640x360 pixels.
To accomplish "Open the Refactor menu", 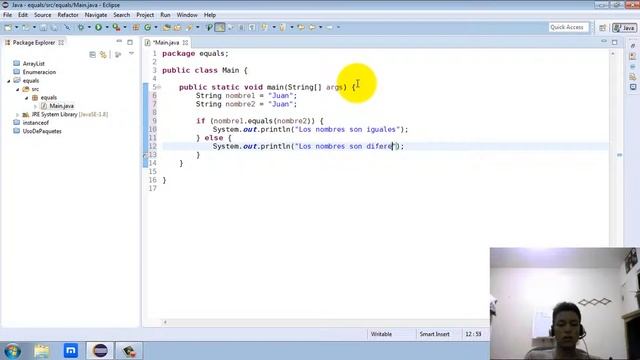I will [68, 15].
